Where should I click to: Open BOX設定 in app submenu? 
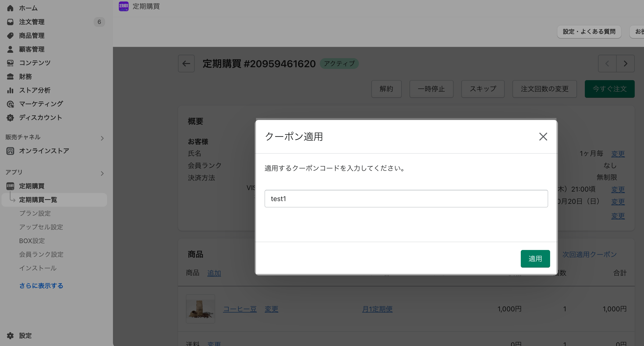pos(32,241)
